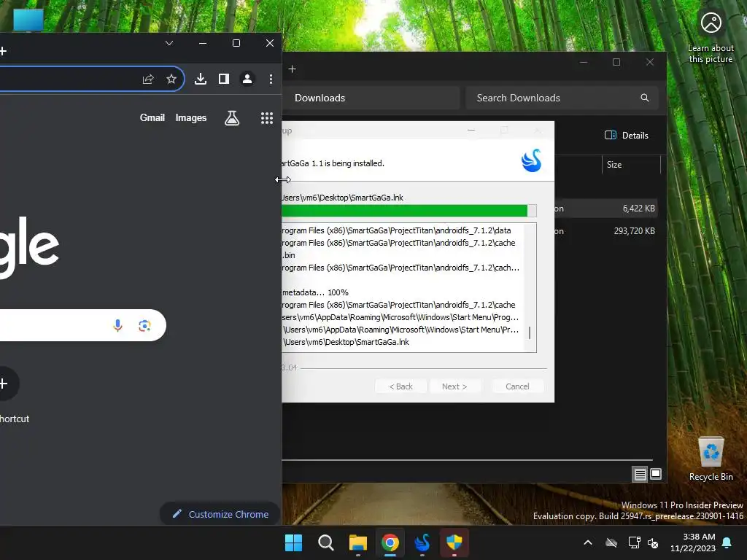Click SmartGaGa swan logo in installer

[x=531, y=160]
